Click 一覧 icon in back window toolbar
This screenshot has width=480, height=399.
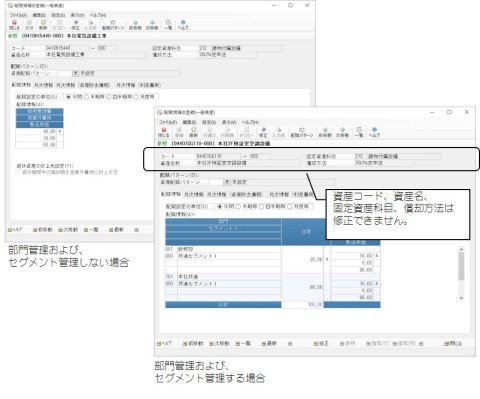click(x=168, y=25)
